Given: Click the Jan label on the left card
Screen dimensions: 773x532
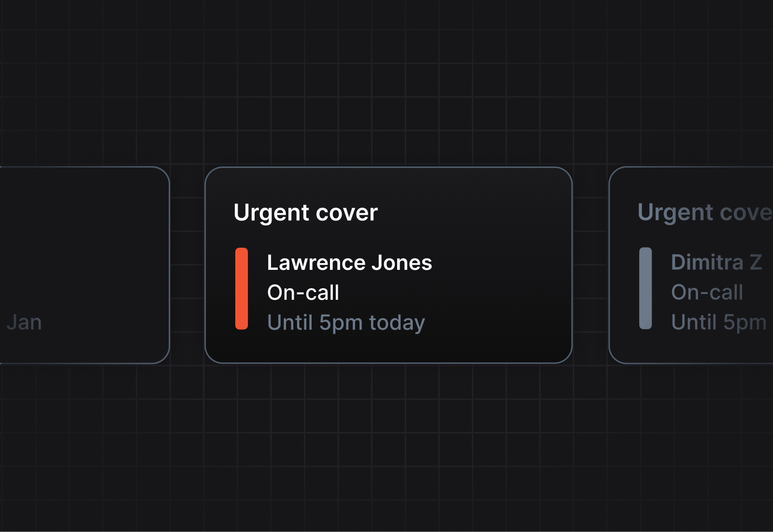Looking at the screenshot, I should pos(24,322).
